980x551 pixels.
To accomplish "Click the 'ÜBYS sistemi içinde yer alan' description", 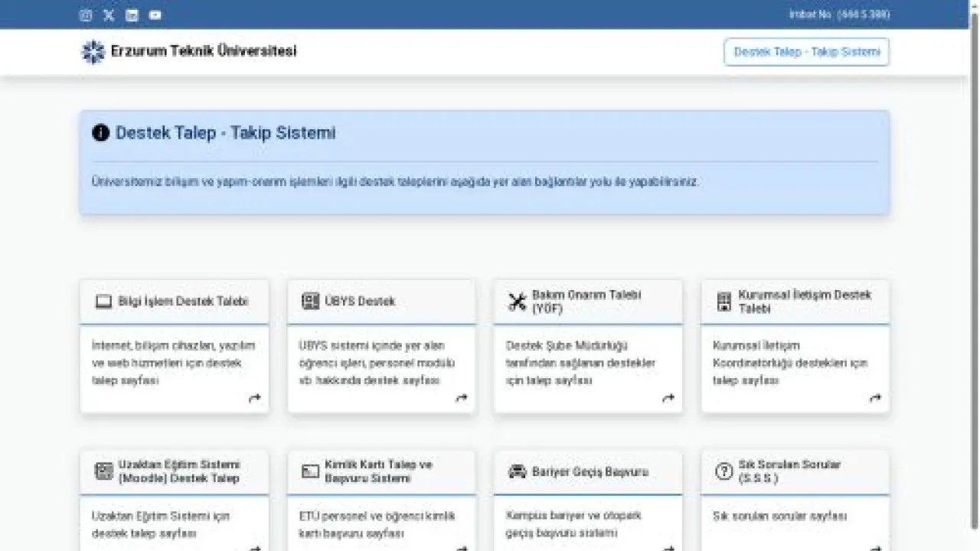I will (377, 363).
